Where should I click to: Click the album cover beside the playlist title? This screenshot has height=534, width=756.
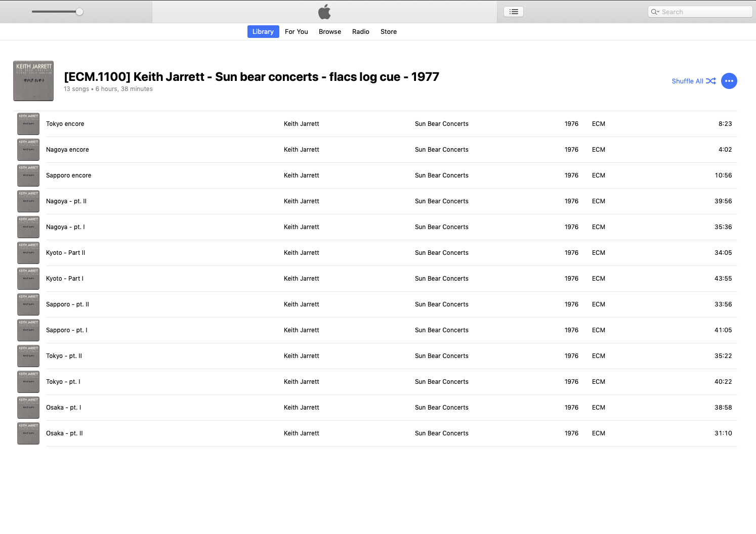tap(33, 81)
